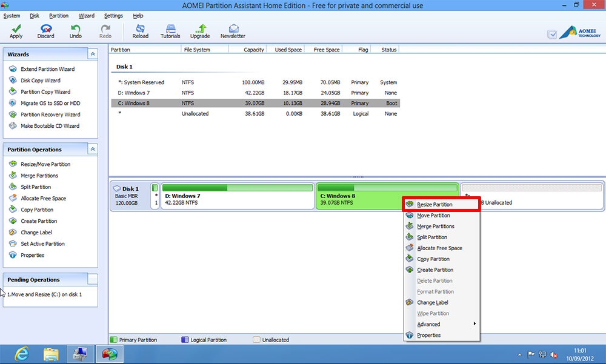This screenshot has width=606, height=364.
Task: Collapse the Wizards panel
Action: pos(93,54)
